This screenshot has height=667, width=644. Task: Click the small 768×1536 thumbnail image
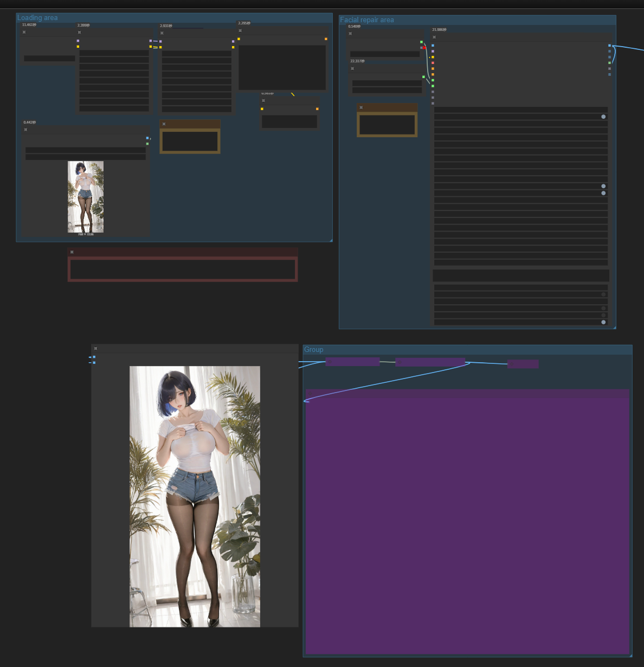86,197
